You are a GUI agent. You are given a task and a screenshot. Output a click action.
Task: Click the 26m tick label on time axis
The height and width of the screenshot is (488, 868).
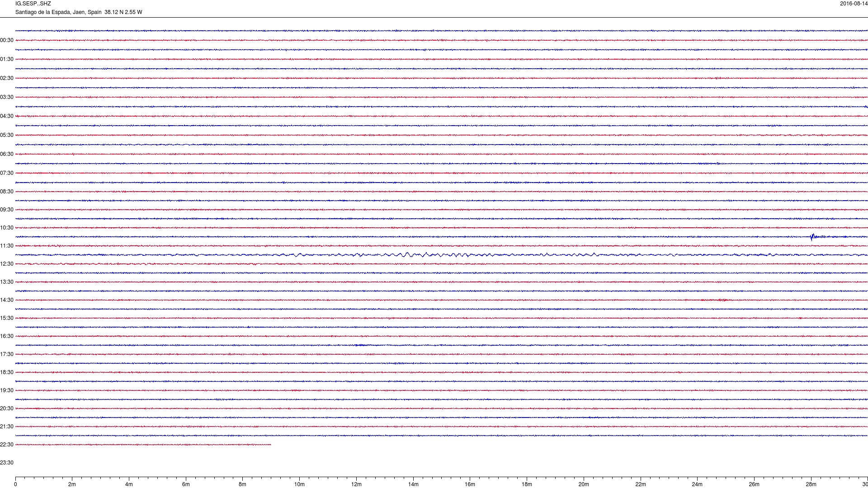[x=754, y=484]
